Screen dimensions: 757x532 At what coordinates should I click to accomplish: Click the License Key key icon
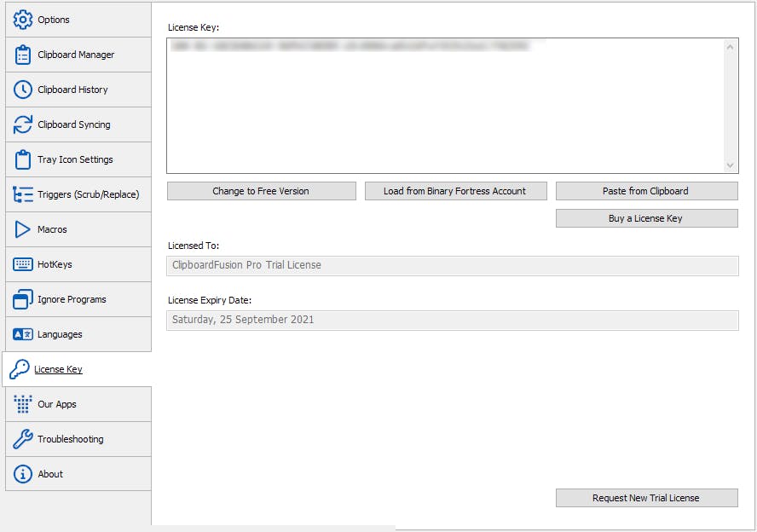click(x=20, y=369)
